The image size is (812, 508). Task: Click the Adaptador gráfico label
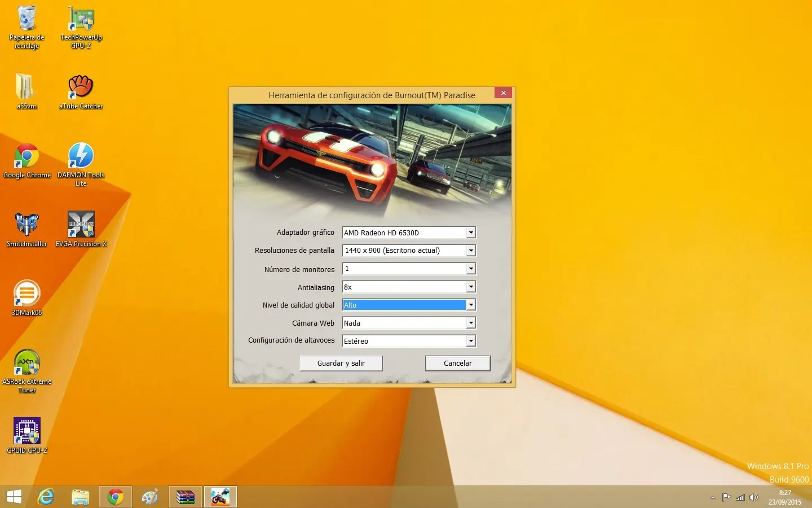(x=305, y=232)
